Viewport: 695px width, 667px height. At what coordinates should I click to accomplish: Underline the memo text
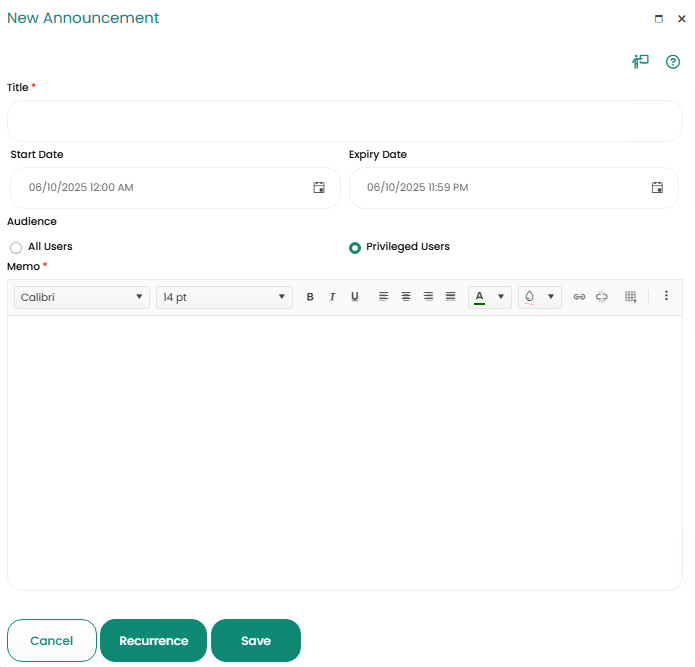pos(354,297)
